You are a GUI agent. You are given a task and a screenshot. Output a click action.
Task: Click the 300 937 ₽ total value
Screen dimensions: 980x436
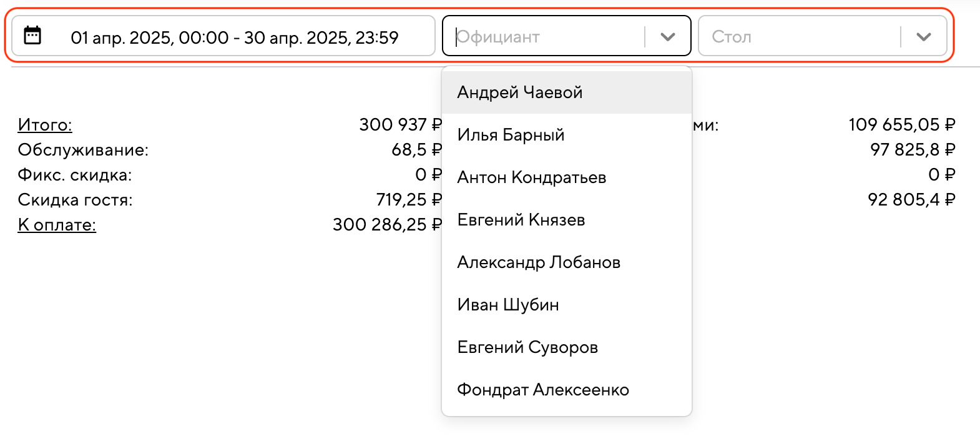pos(400,125)
